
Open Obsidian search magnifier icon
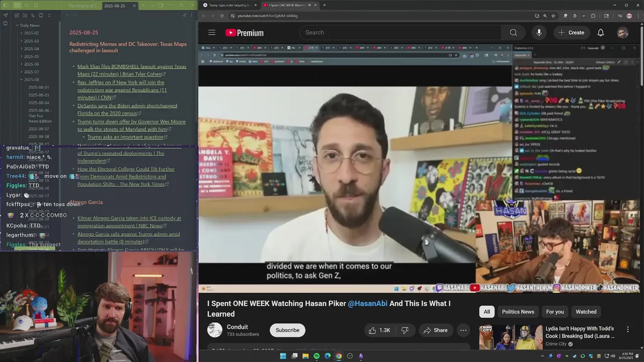(x=27, y=6)
